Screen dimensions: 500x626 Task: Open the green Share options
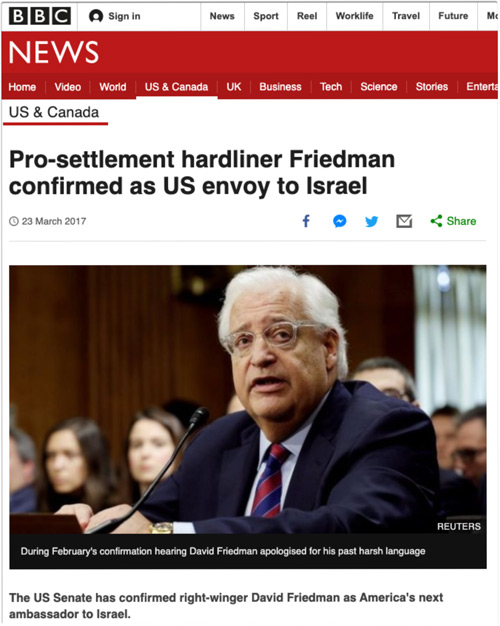click(453, 221)
